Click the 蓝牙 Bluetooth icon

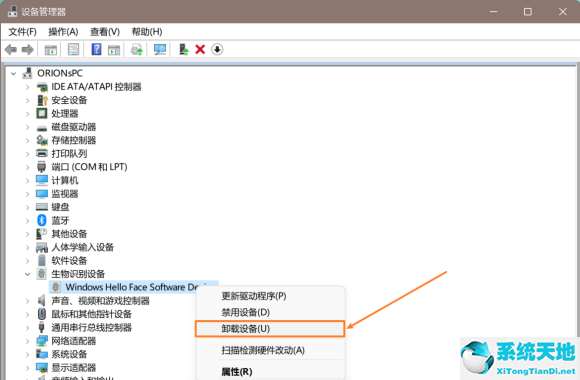coord(42,220)
